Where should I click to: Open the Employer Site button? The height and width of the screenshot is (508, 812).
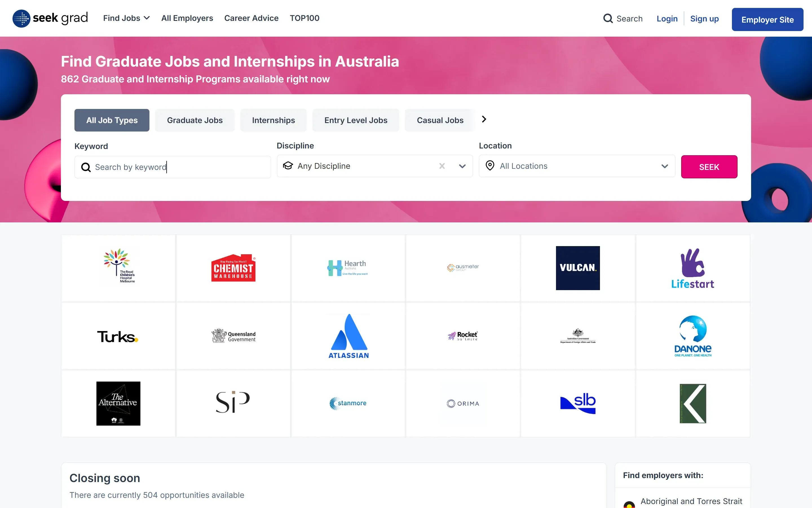pyautogui.click(x=767, y=19)
